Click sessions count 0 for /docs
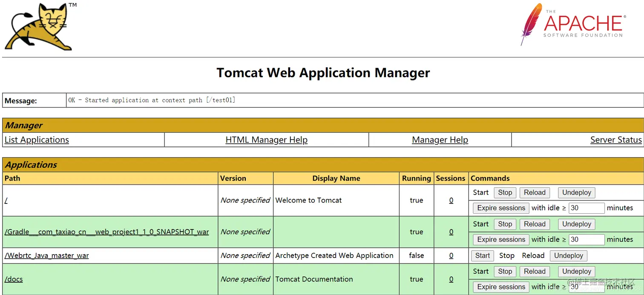This screenshot has height=295, width=644. (451, 279)
